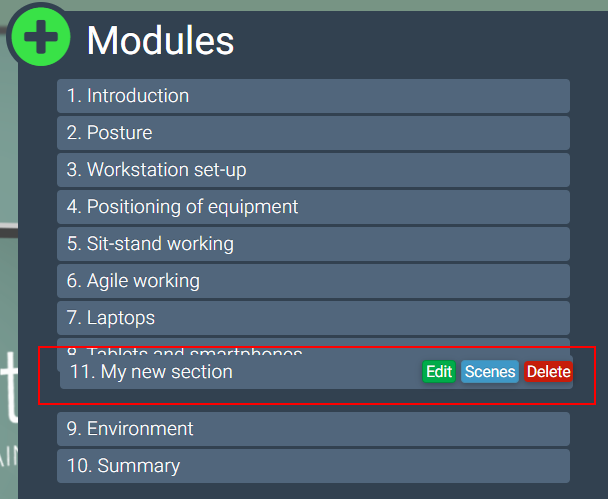This screenshot has width=608, height=499.
Task: Click the large white letter at left edge
Action: tap(9, 385)
